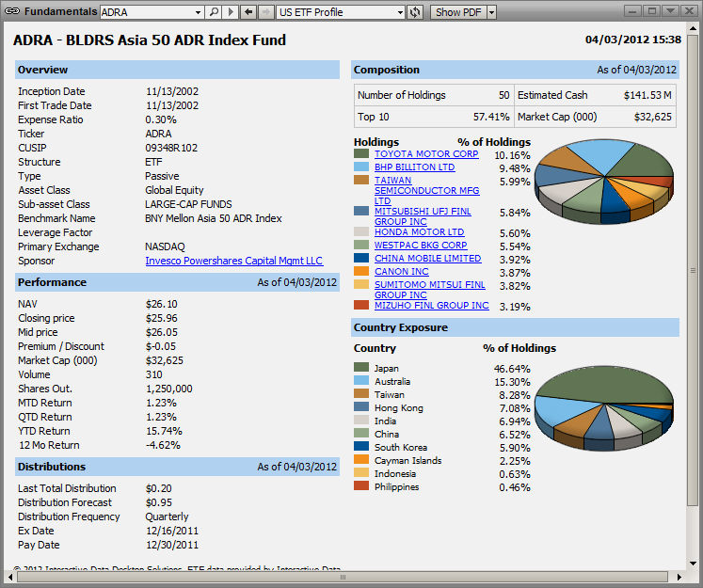
Task: Click the timestamp 04/03/2012 15:38
Action: [633, 40]
